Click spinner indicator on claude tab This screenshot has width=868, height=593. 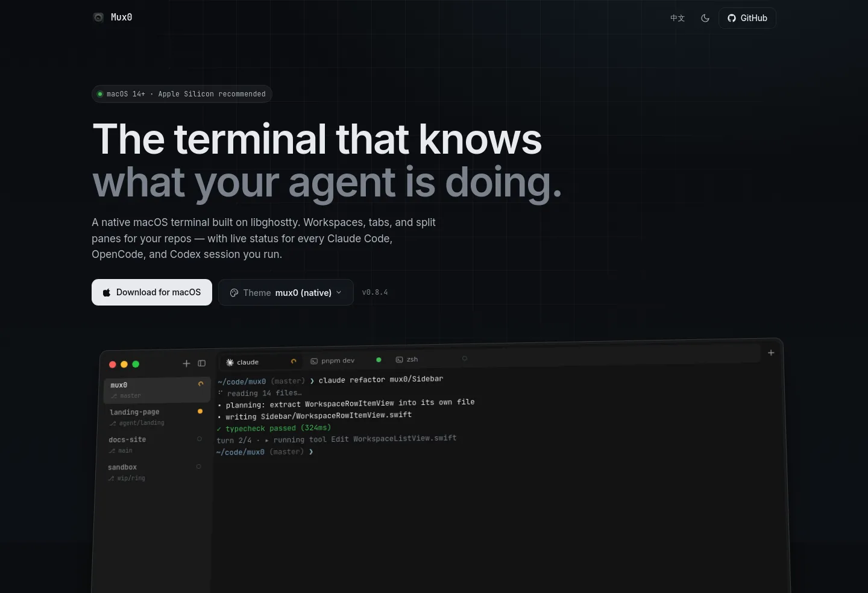294,361
